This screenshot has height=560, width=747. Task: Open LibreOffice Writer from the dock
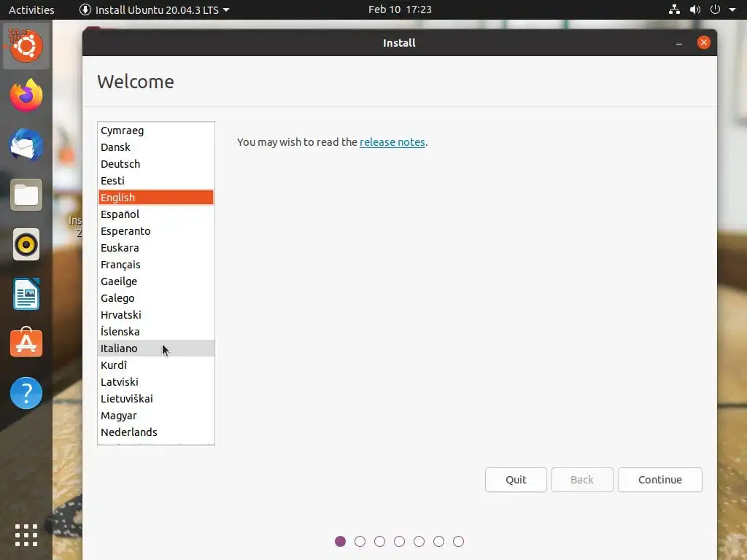[26, 295]
